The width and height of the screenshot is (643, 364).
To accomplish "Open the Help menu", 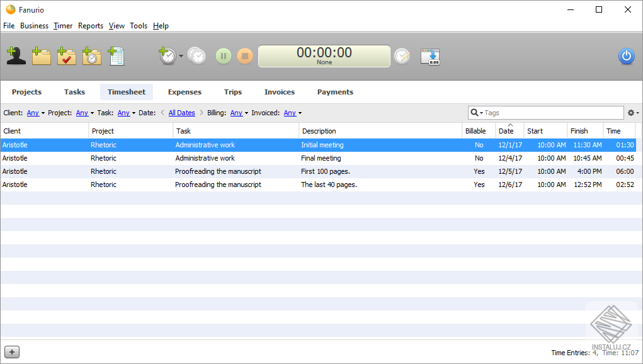I will pyautogui.click(x=161, y=26).
